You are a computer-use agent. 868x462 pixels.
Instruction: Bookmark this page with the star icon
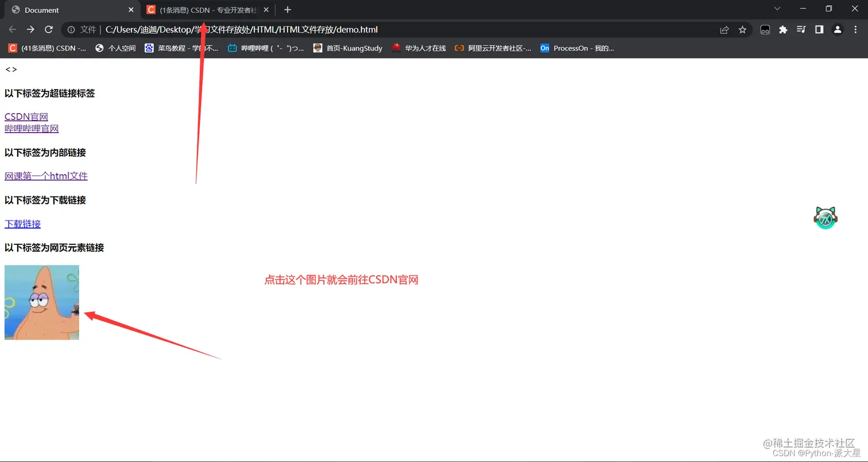[742, 29]
